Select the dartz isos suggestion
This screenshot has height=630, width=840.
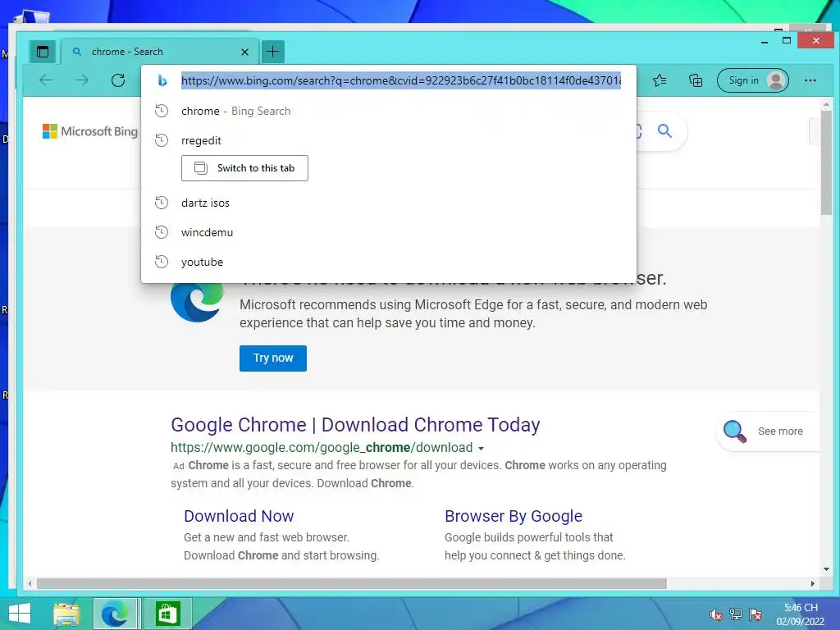388,203
